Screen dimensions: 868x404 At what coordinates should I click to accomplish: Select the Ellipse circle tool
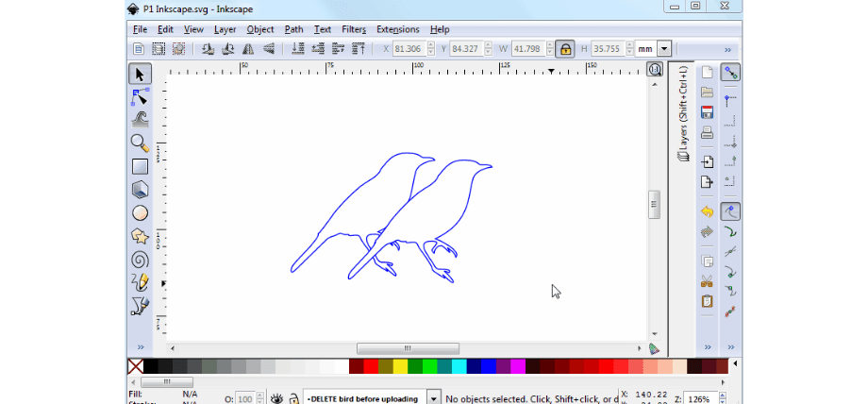[x=140, y=212]
